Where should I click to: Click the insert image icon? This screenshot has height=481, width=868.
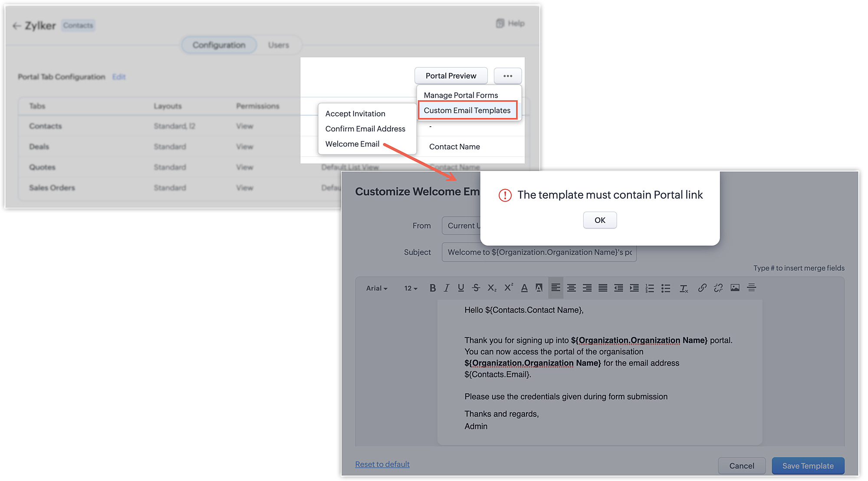(735, 288)
